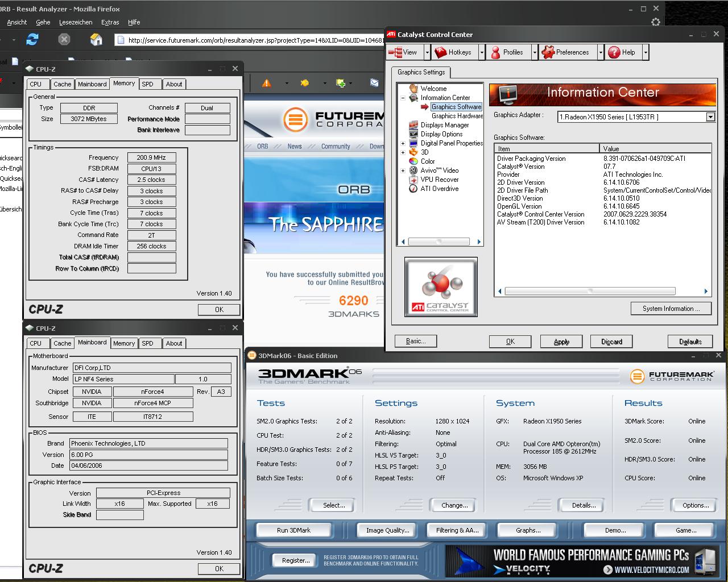Go to the Firefox home page icon
728x582 pixels.
[x=96, y=39]
